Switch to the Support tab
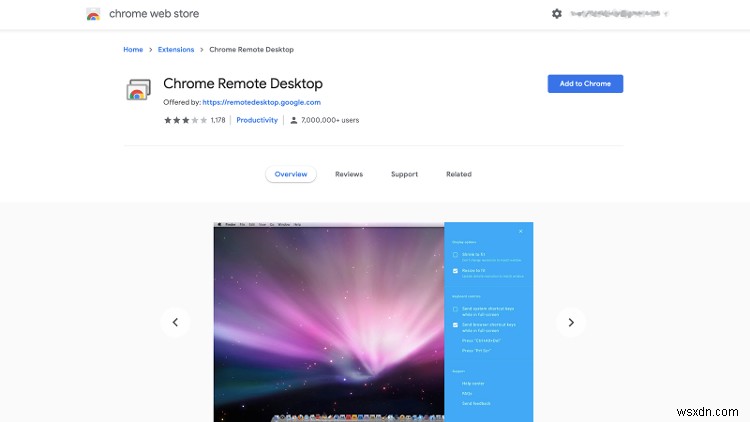750x422 pixels. point(404,174)
